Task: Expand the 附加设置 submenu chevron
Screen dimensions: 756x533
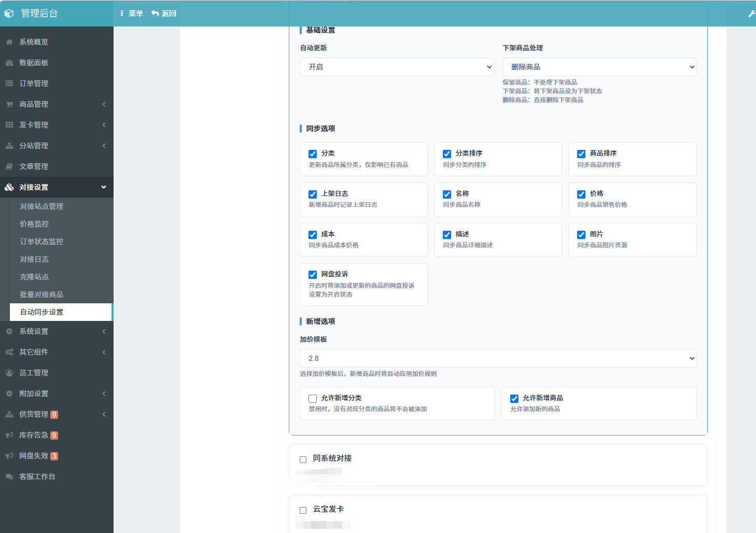Action: point(104,394)
